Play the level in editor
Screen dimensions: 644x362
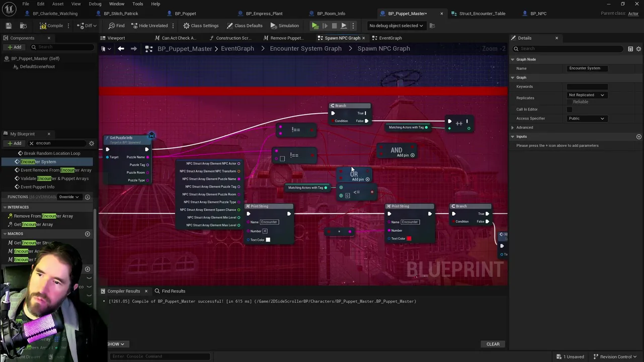pyautogui.click(x=315, y=26)
